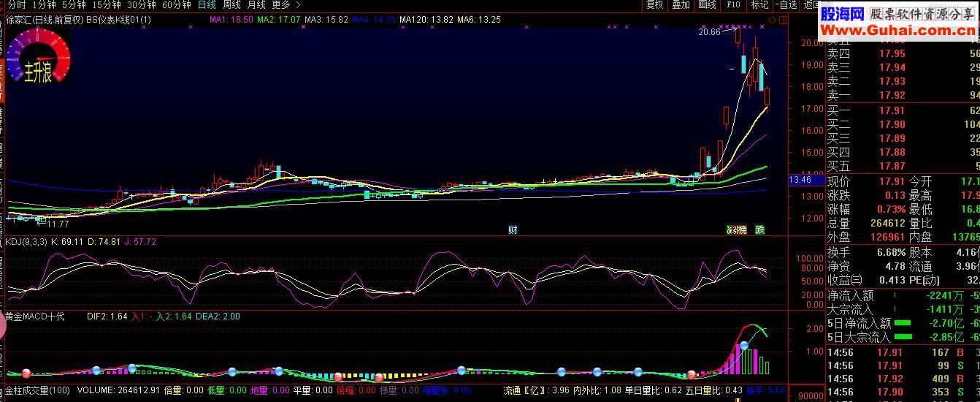The image size is (980, 402).
Task: Click the tick row with volume 409 B
Action: [903, 379]
